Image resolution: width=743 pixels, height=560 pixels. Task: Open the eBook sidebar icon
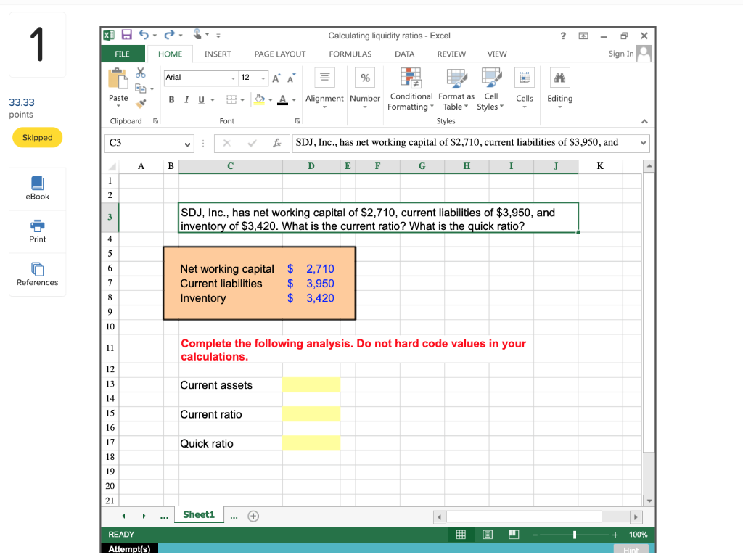38,184
